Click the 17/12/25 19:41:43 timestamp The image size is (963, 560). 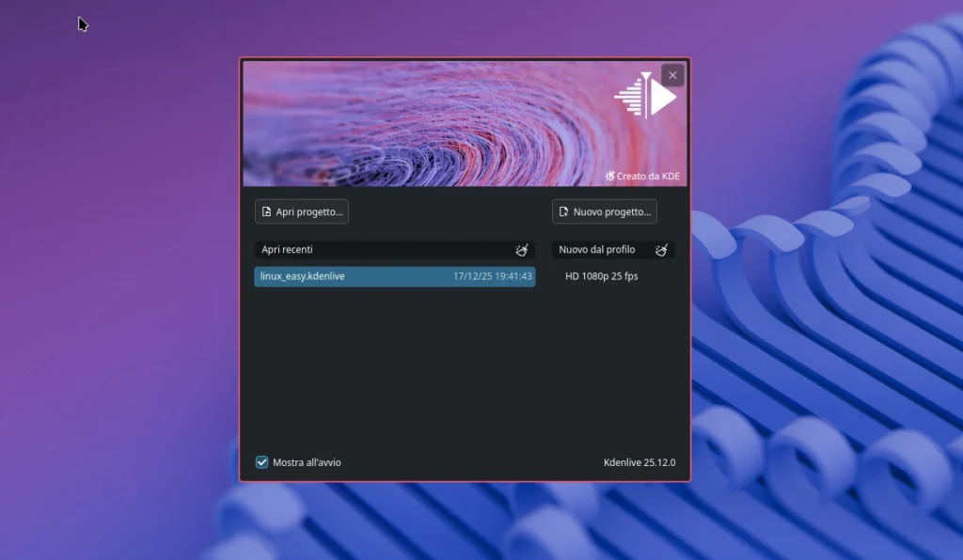tap(493, 276)
